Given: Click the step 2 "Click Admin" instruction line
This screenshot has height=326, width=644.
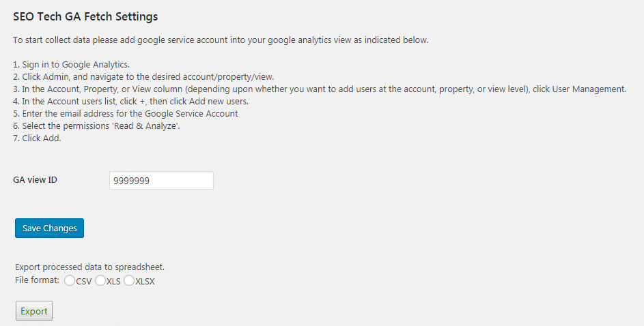Looking at the screenshot, I should tap(148, 76).
